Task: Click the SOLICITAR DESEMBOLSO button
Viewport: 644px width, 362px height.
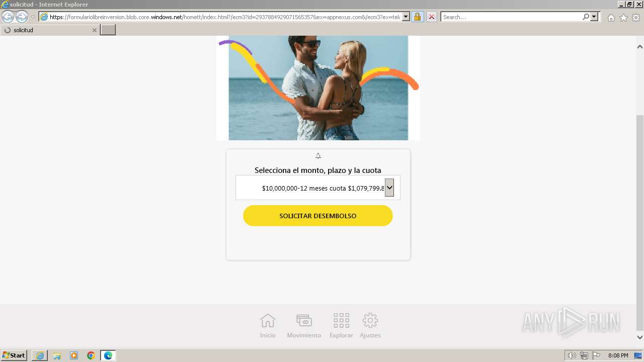Action: click(x=318, y=216)
